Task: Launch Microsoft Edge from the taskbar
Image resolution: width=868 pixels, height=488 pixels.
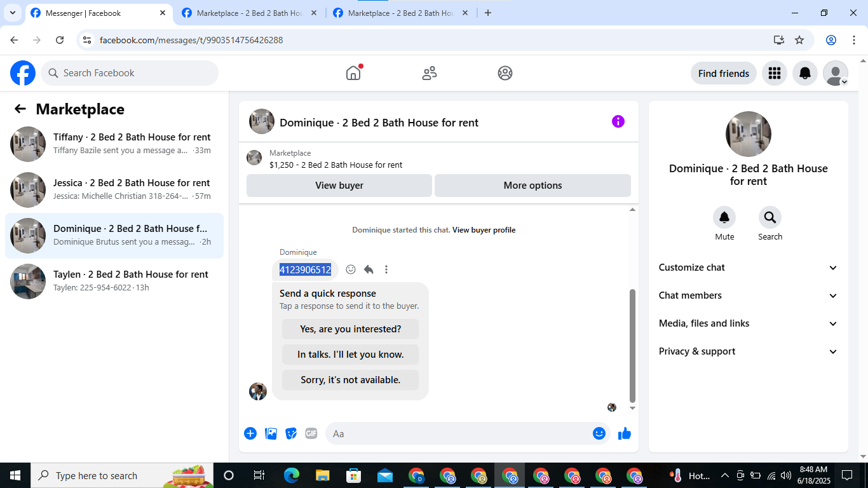Action: coord(291,475)
